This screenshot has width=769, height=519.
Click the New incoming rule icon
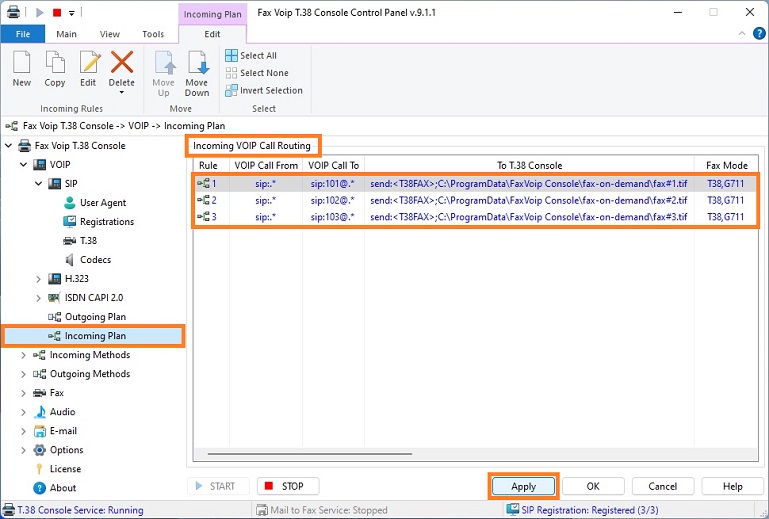pos(22,63)
